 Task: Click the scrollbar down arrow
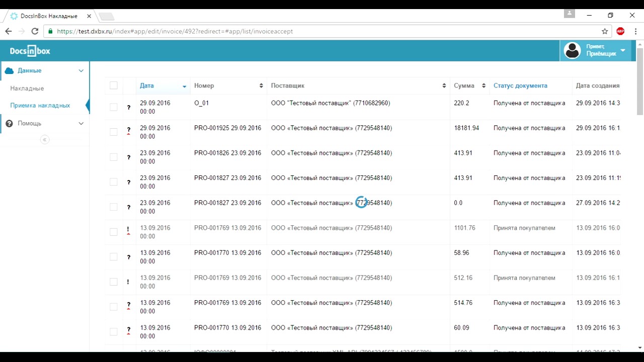tap(640, 347)
